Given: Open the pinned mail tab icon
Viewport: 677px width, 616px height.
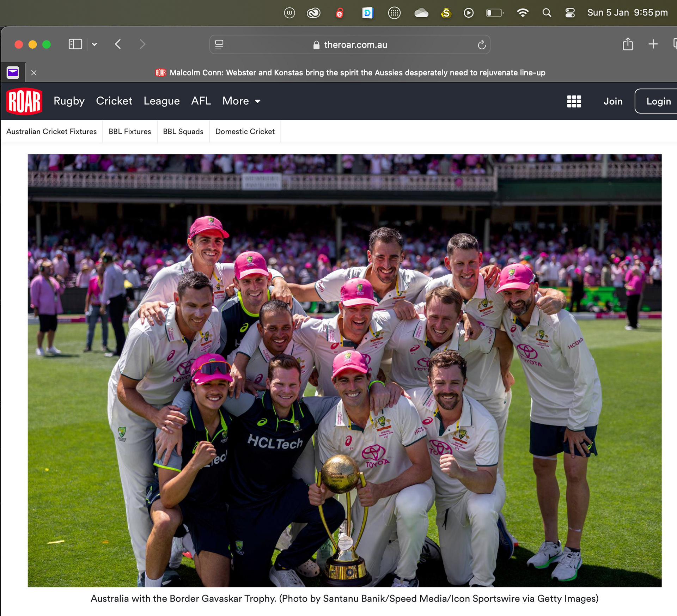Looking at the screenshot, I should (x=13, y=73).
